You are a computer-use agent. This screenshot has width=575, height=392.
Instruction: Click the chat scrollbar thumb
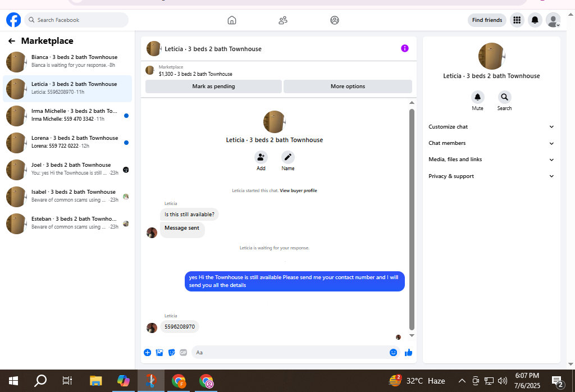(412, 219)
